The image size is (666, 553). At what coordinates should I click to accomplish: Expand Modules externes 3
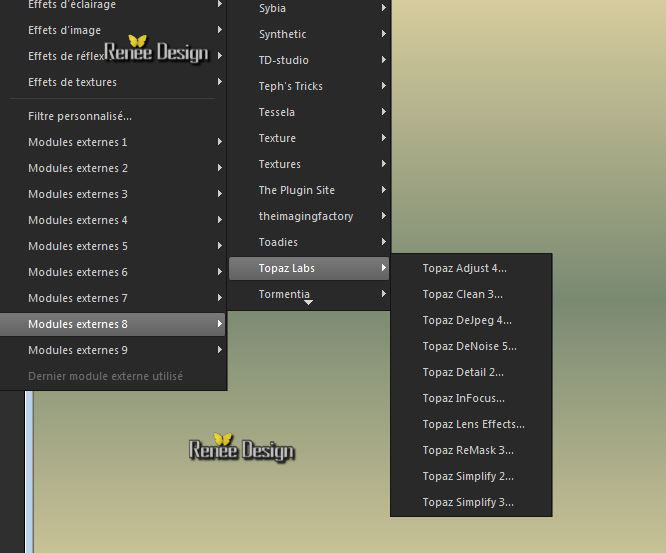tap(113, 194)
